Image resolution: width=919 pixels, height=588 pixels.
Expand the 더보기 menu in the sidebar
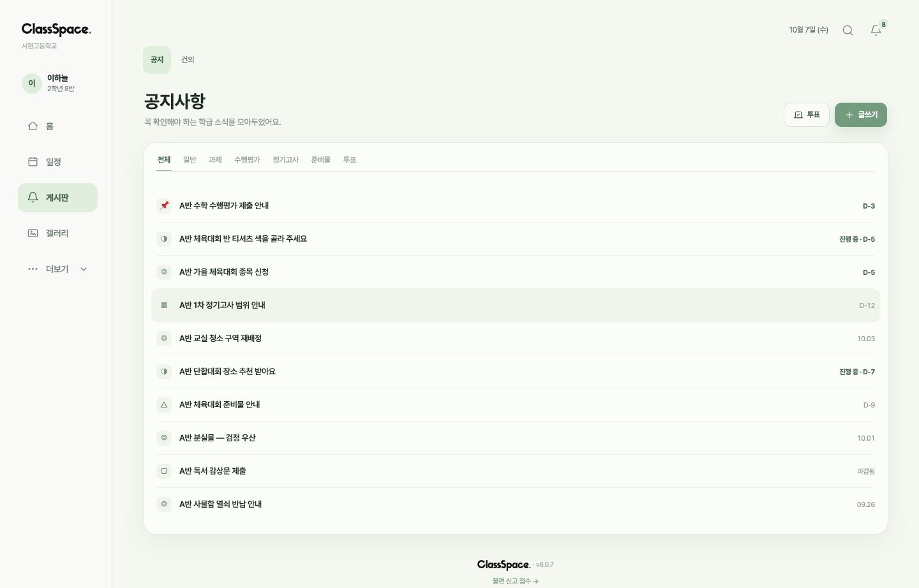[57, 269]
